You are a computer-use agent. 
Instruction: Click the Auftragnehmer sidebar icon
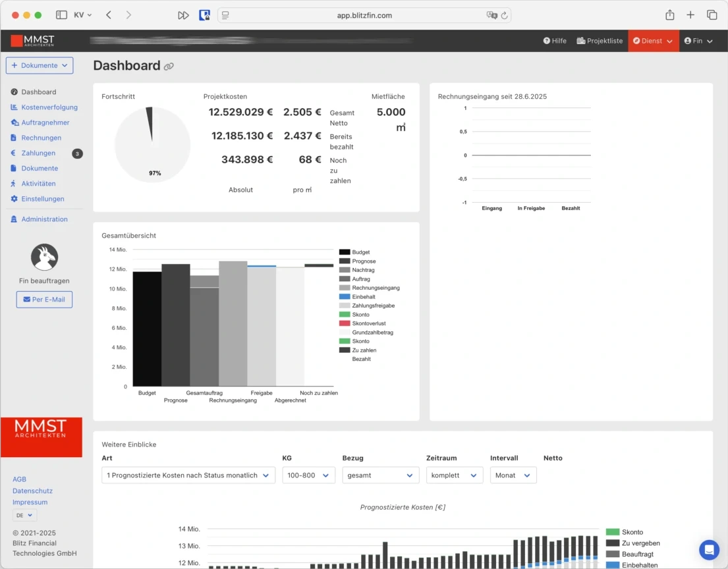click(x=14, y=122)
